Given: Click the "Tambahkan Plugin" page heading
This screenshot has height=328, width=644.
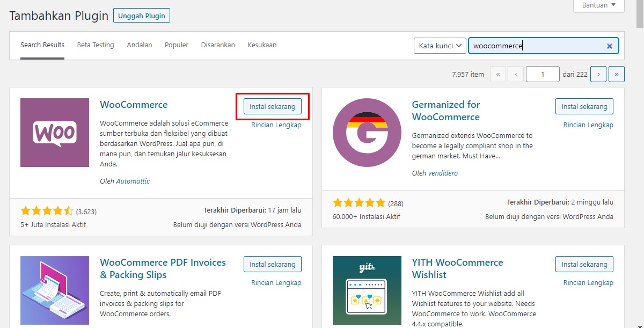Looking at the screenshot, I should (59, 16).
